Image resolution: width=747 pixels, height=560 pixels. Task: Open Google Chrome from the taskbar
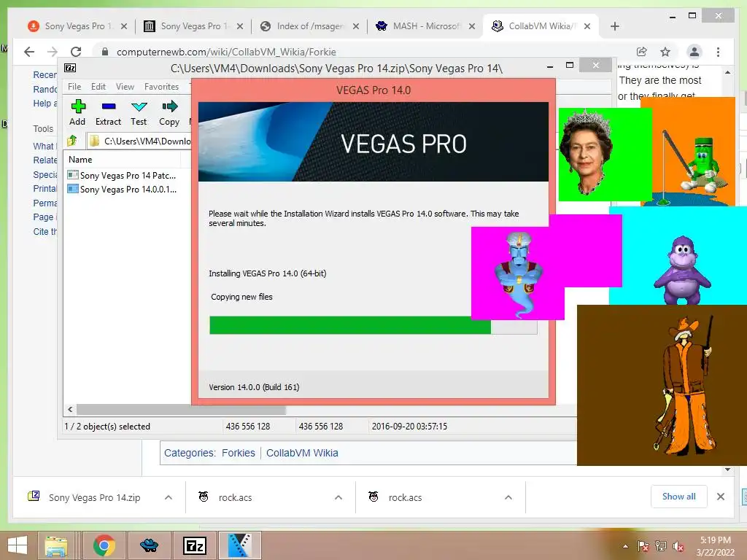[x=104, y=545]
